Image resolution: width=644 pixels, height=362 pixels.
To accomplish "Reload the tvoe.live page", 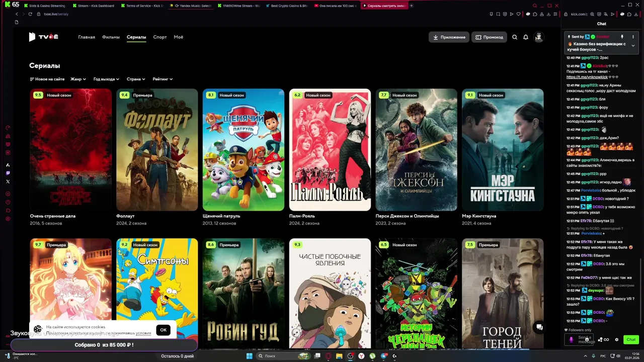I will click(x=30, y=14).
